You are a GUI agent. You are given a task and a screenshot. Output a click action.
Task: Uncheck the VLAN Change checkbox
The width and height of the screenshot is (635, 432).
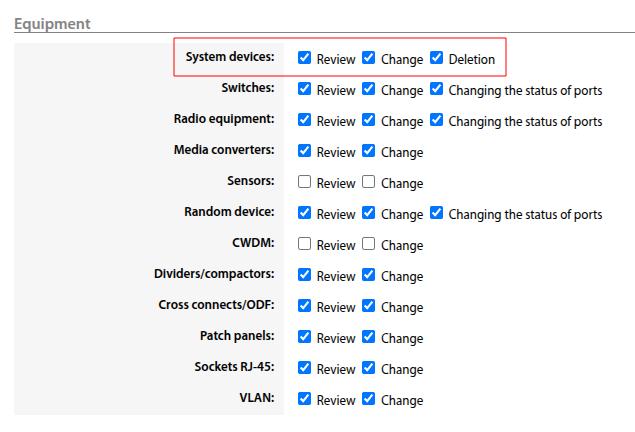pyautogui.click(x=369, y=399)
